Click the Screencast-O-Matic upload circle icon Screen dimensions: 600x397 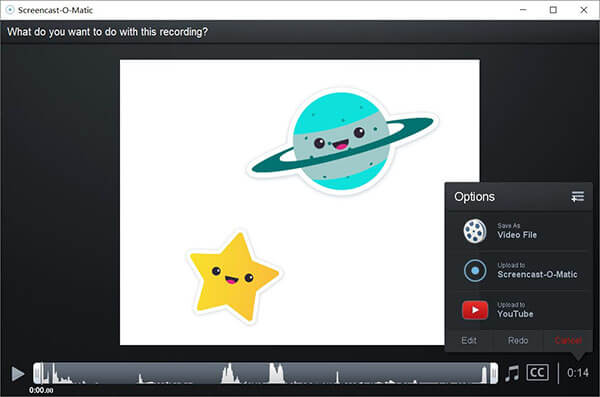click(x=475, y=271)
